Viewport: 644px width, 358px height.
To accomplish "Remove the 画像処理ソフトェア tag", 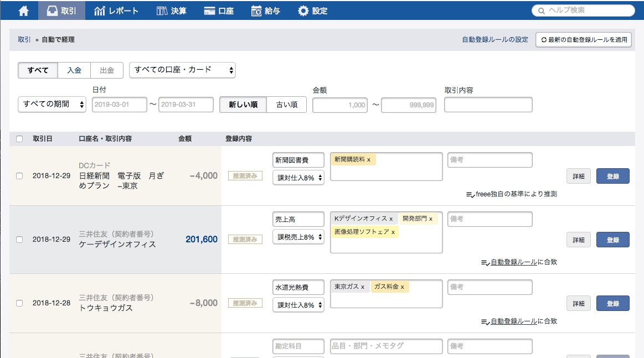I will pos(393,232).
